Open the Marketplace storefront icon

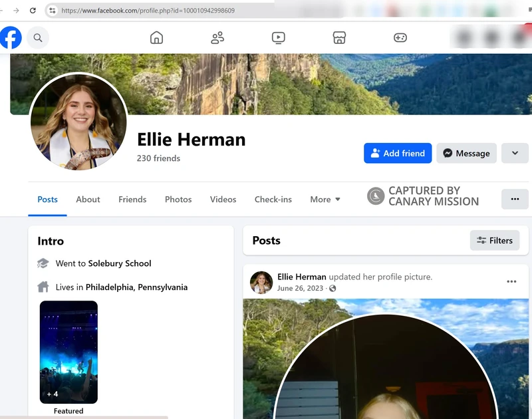point(339,38)
